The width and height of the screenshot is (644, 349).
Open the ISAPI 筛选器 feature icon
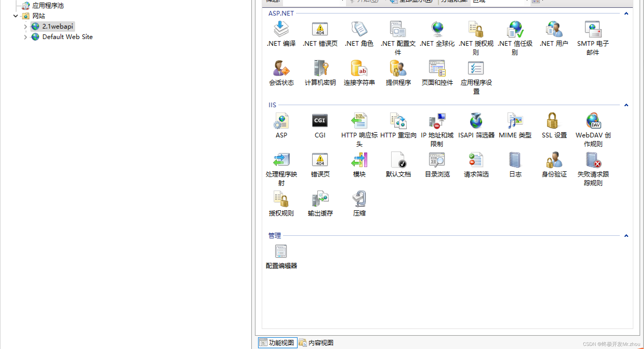pos(476,121)
